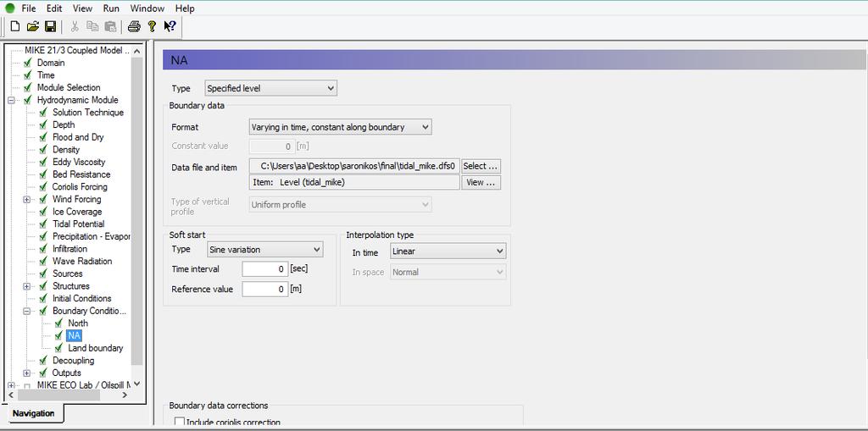868x431 pixels.
Task: Click scroll down arrow of navigation tree
Action: (x=137, y=384)
